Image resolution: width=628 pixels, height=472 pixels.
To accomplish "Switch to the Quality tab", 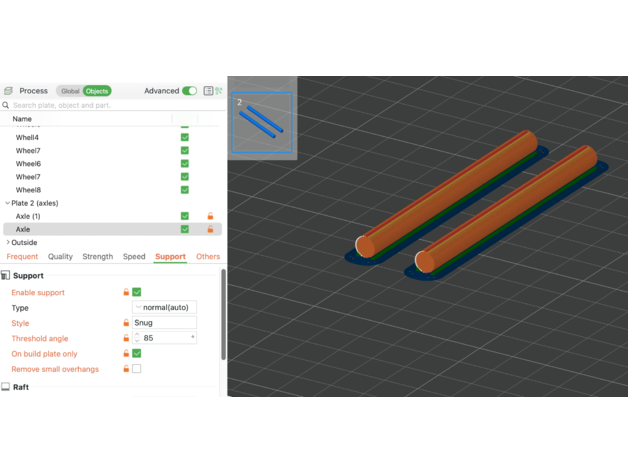I will click(x=60, y=257).
